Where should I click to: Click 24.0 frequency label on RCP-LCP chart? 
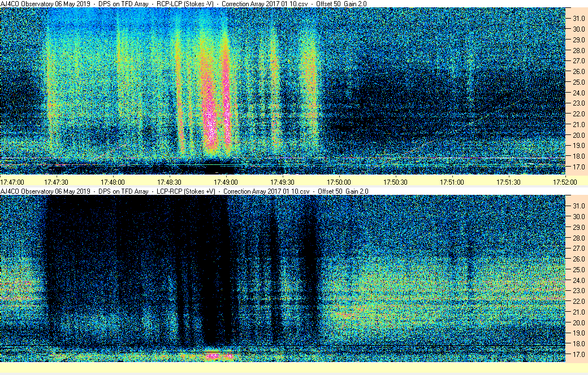[578, 93]
